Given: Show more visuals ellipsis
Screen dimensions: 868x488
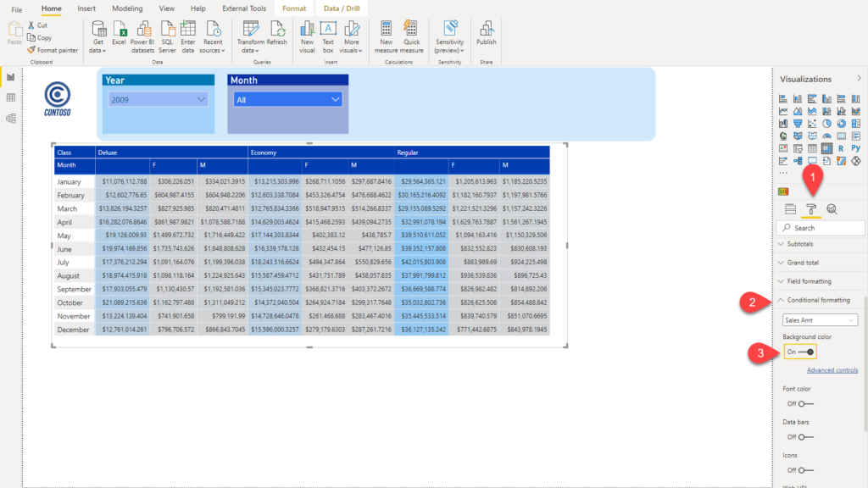Looking at the screenshot, I should [782, 173].
